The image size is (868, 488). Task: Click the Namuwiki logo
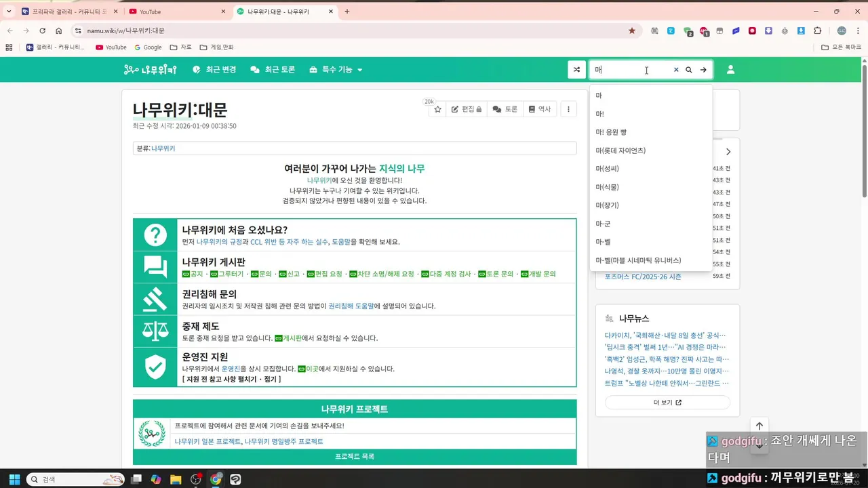coord(150,70)
